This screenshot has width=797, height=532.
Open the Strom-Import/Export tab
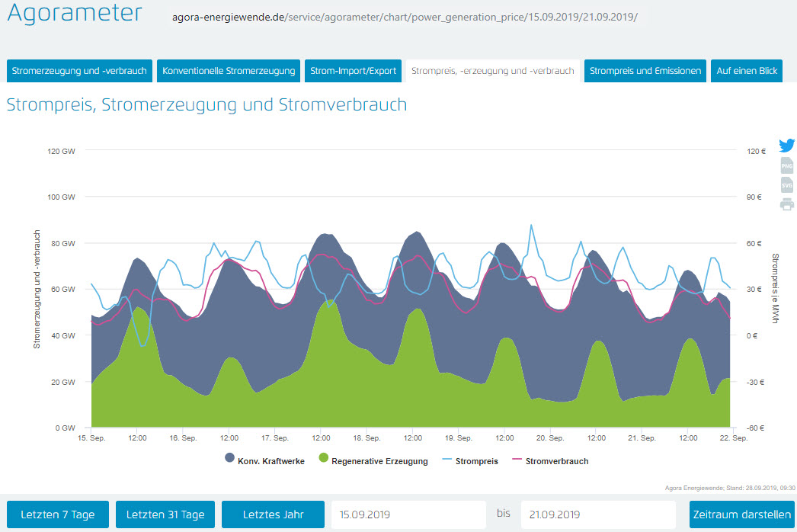coord(354,71)
